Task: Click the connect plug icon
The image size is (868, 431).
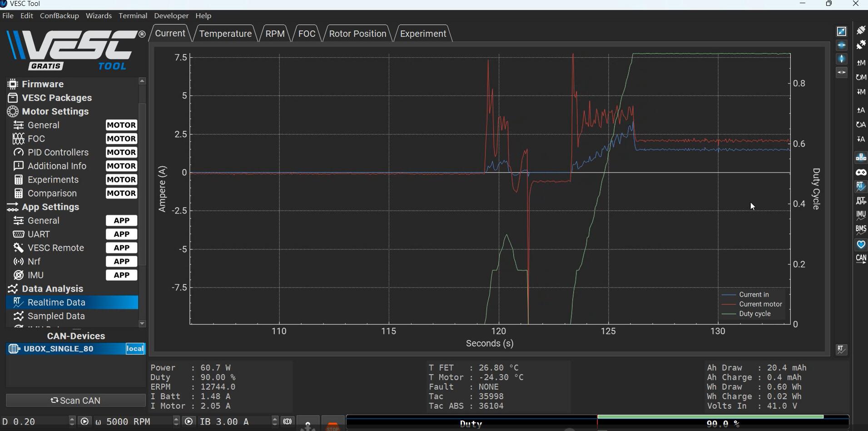Action: [861, 30]
